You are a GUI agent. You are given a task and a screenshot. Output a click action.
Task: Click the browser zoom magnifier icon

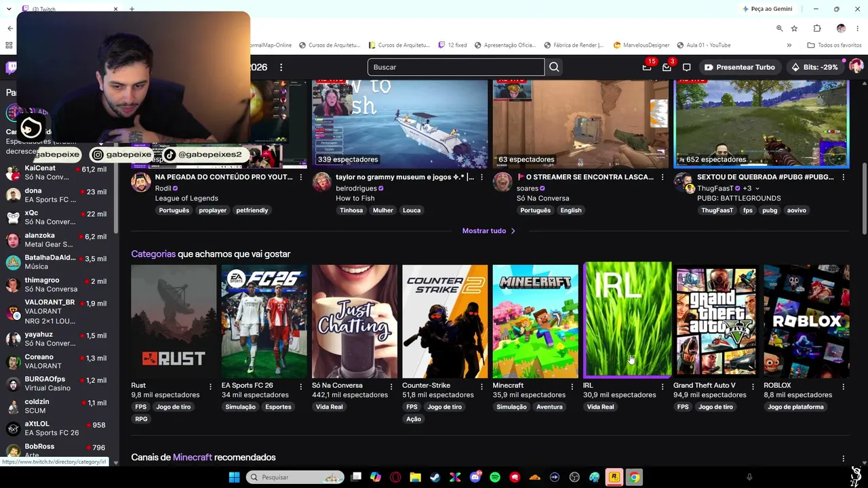coord(779,28)
